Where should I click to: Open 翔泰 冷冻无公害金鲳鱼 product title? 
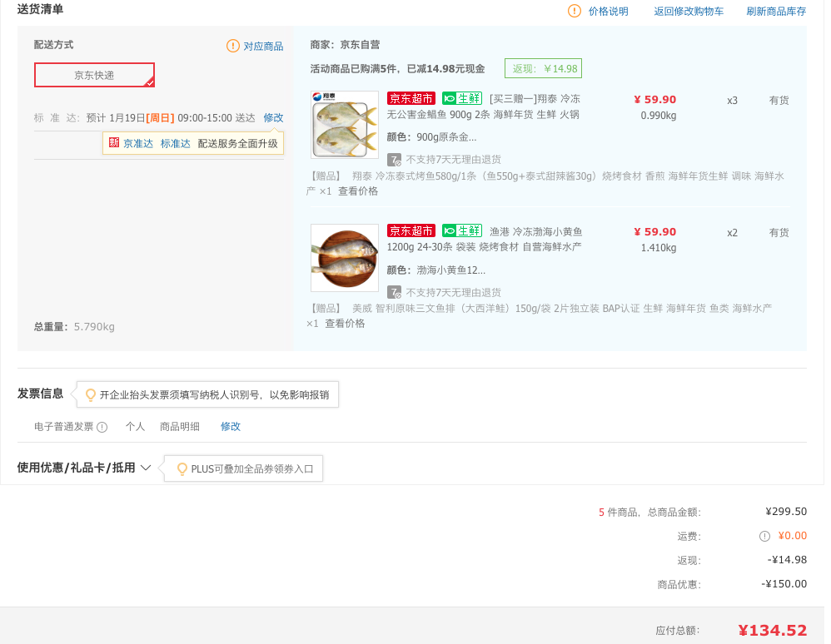(x=483, y=107)
